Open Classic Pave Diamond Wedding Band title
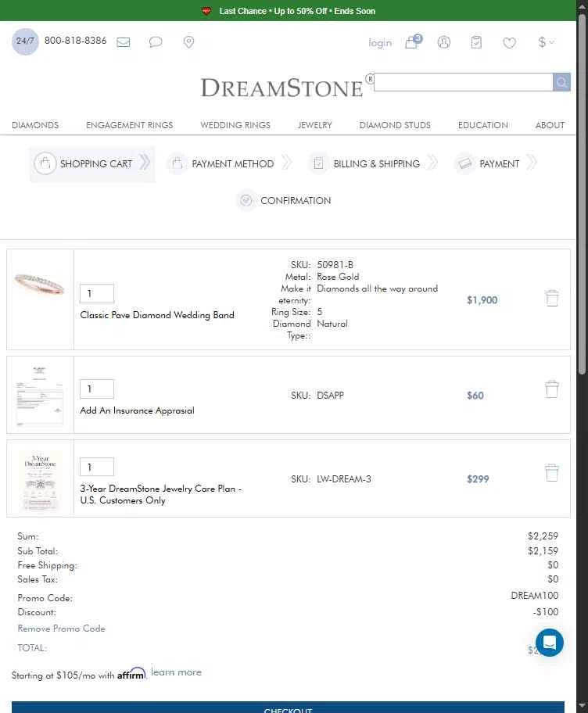 coord(157,315)
